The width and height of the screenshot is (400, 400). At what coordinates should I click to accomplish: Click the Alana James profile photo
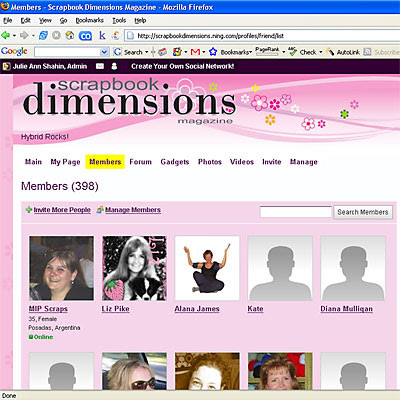pyautogui.click(x=207, y=268)
